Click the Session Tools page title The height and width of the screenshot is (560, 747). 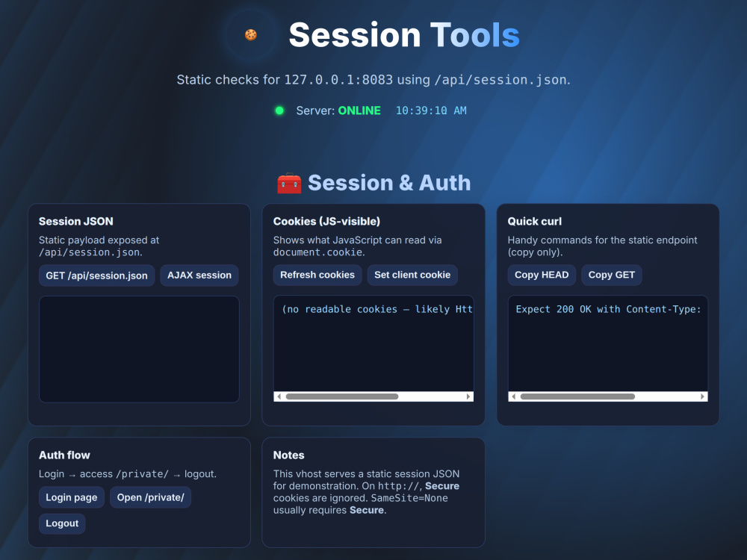pos(404,35)
